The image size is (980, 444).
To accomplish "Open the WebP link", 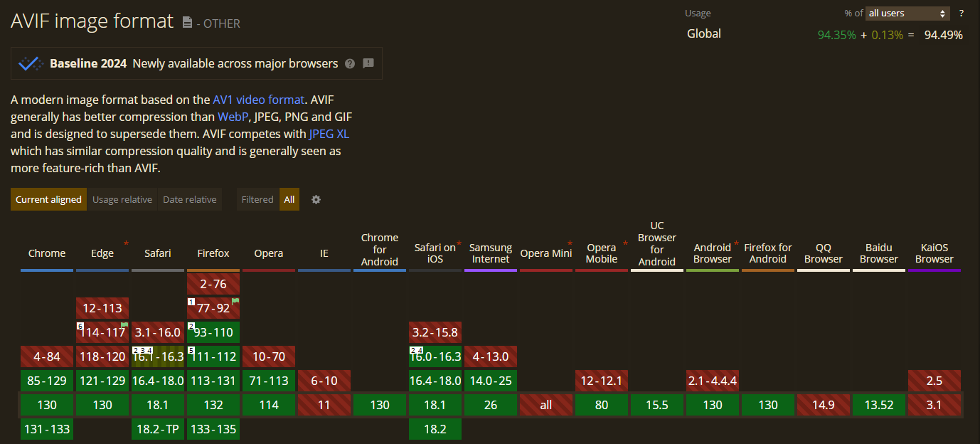I will pos(233,117).
